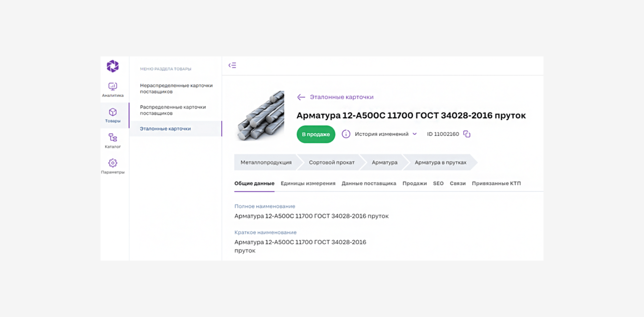Click the rebar product thumbnail image
This screenshot has width=644, height=317.
click(x=260, y=116)
